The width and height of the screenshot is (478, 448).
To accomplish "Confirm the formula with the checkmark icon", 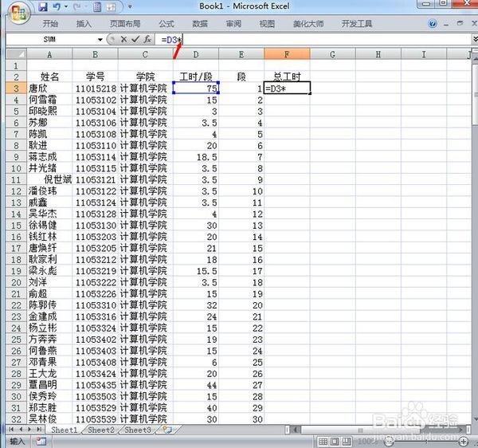I will pyautogui.click(x=135, y=39).
